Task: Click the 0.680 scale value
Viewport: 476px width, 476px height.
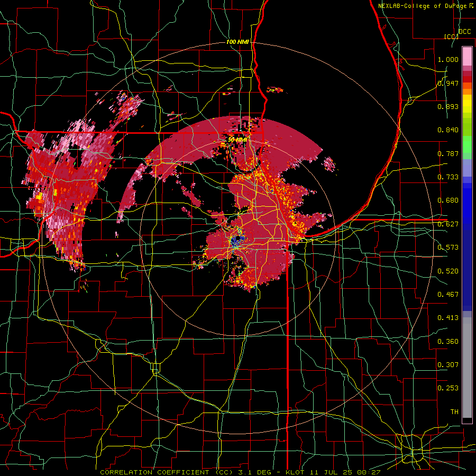Action: (448, 200)
